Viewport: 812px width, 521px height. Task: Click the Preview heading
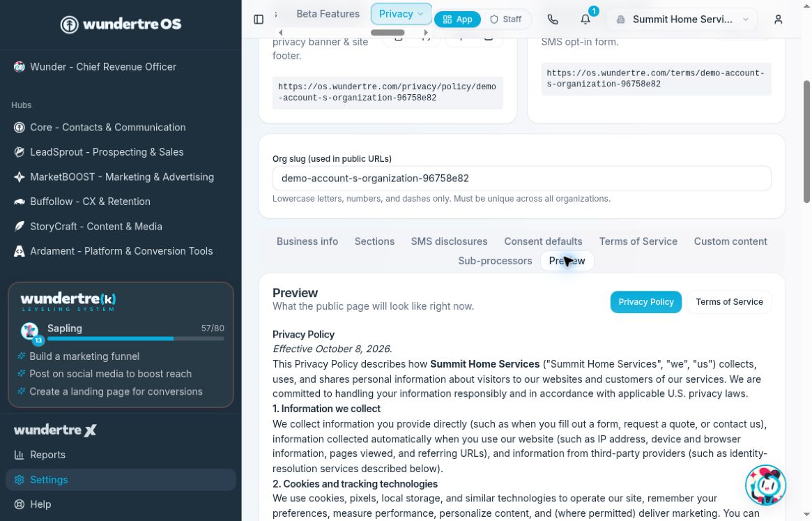296,293
